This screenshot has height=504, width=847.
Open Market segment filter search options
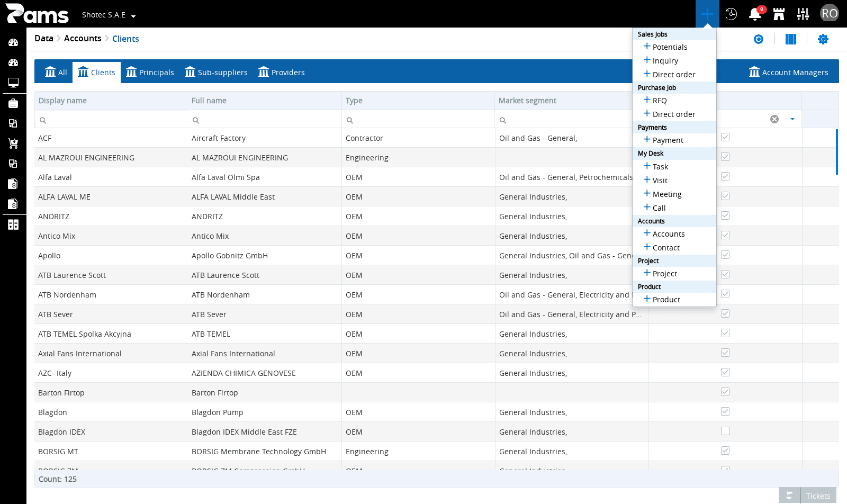pyautogui.click(x=503, y=120)
